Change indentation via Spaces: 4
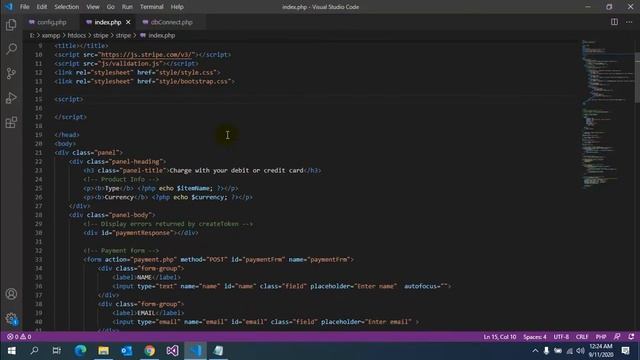The width and height of the screenshot is (640, 360). coord(535,337)
